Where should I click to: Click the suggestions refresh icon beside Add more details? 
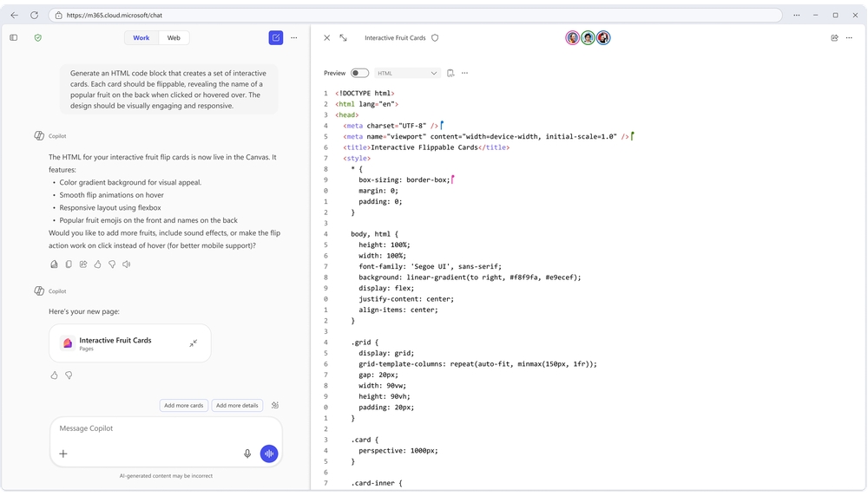(x=275, y=405)
